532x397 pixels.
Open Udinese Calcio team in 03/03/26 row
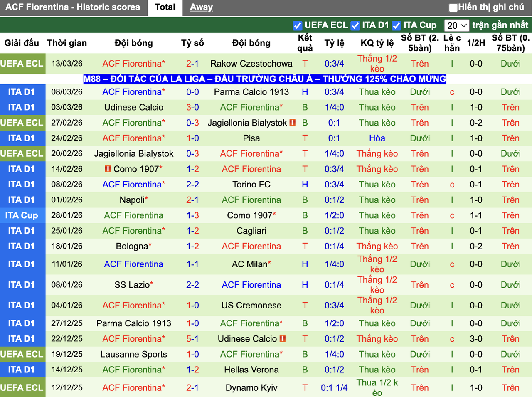pos(134,107)
